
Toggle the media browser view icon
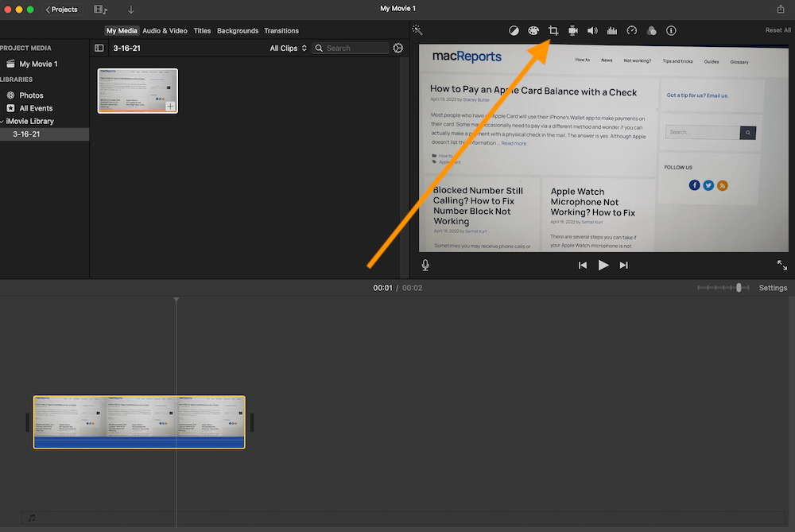(100, 9)
